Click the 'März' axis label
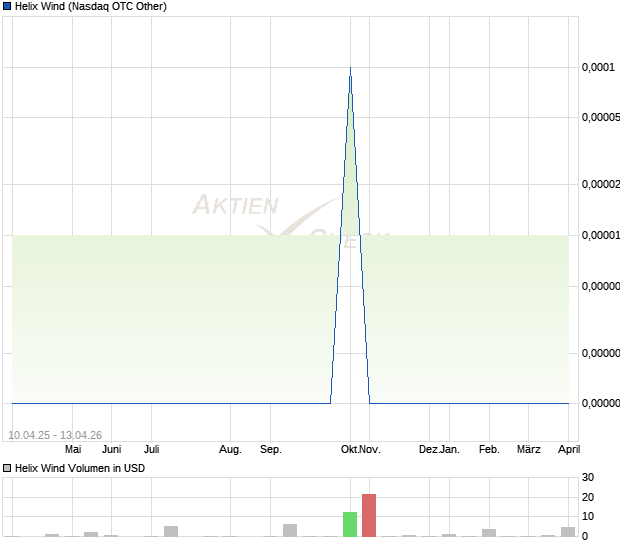 (529, 449)
